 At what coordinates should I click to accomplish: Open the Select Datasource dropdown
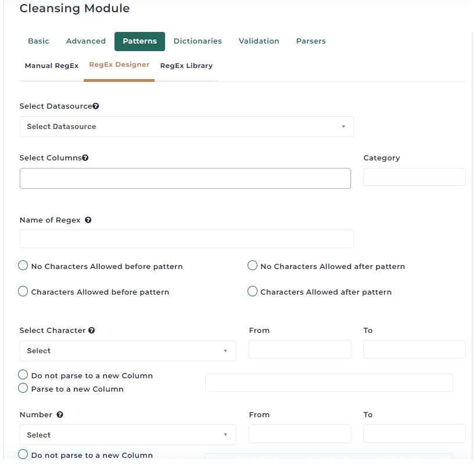point(187,127)
